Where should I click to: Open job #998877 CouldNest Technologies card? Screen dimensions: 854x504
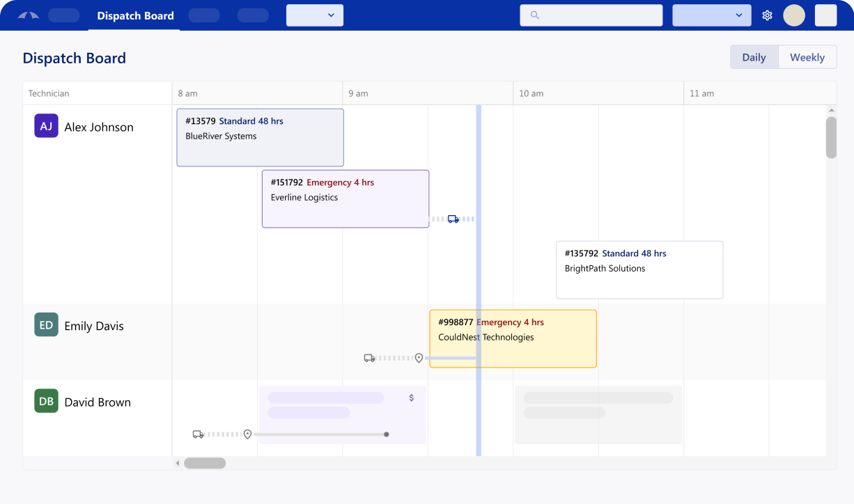tap(513, 338)
